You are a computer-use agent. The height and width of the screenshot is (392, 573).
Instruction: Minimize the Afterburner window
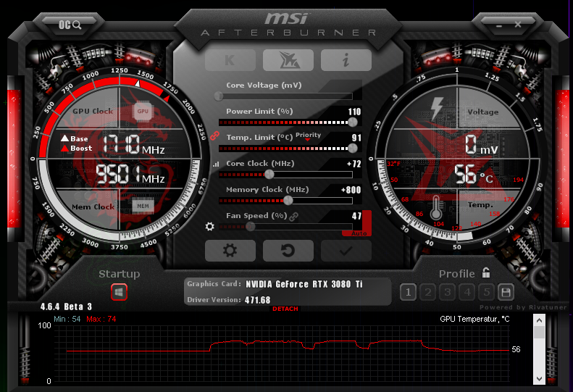(499, 25)
